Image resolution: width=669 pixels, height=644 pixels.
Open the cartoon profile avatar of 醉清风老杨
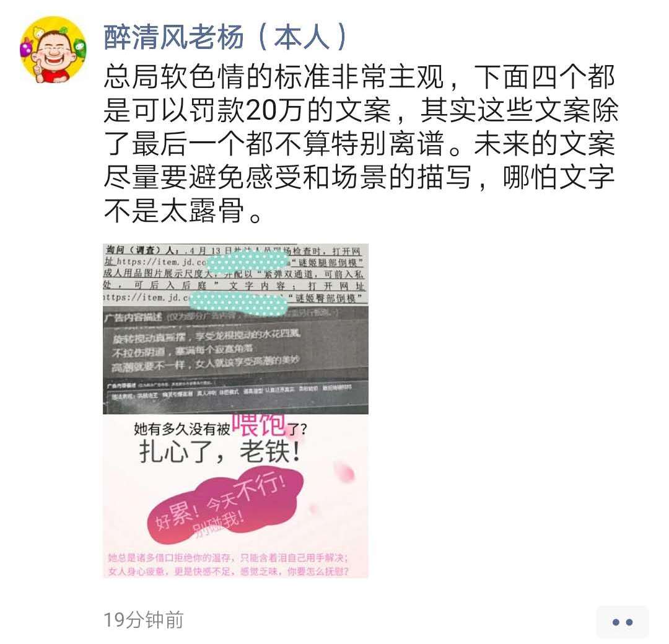coord(53,50)
